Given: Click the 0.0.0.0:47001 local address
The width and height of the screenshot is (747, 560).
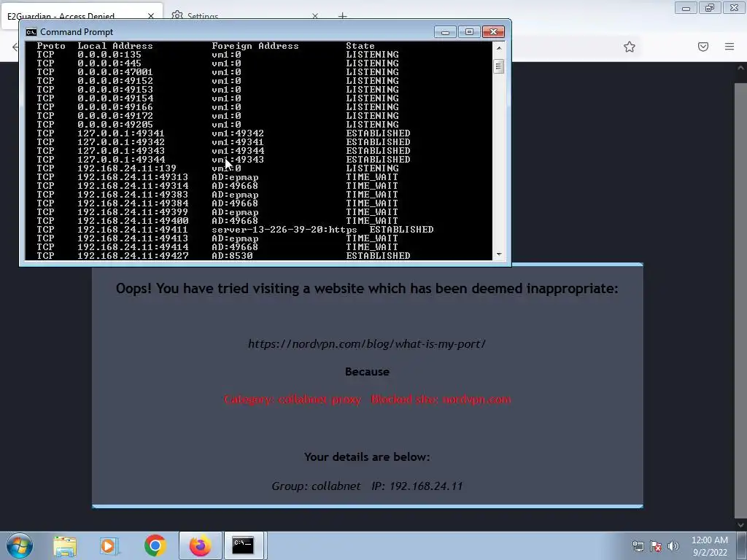Looking at the screenshot, I should (115, 72).
